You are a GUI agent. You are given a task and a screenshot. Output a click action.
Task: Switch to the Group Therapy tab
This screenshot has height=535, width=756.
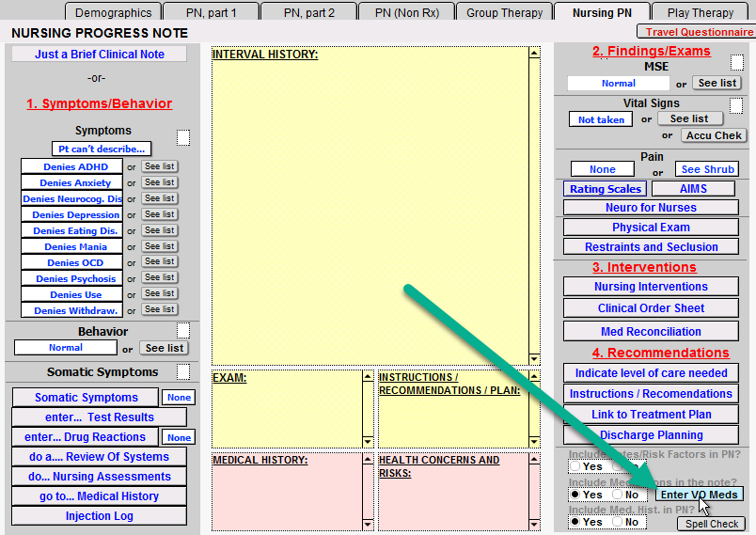coord(504,12)
